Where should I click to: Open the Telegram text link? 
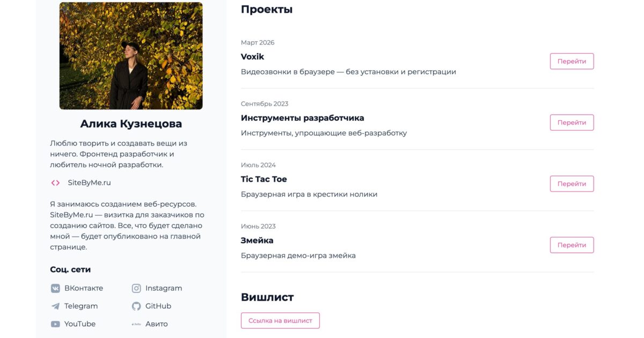tap(81, 306)
